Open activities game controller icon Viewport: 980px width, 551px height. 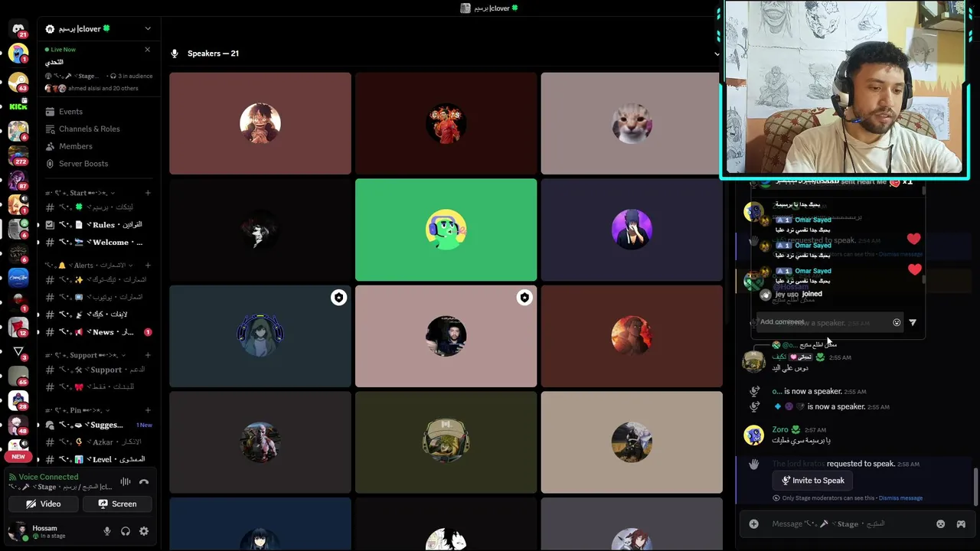click(x=961, y=524)
